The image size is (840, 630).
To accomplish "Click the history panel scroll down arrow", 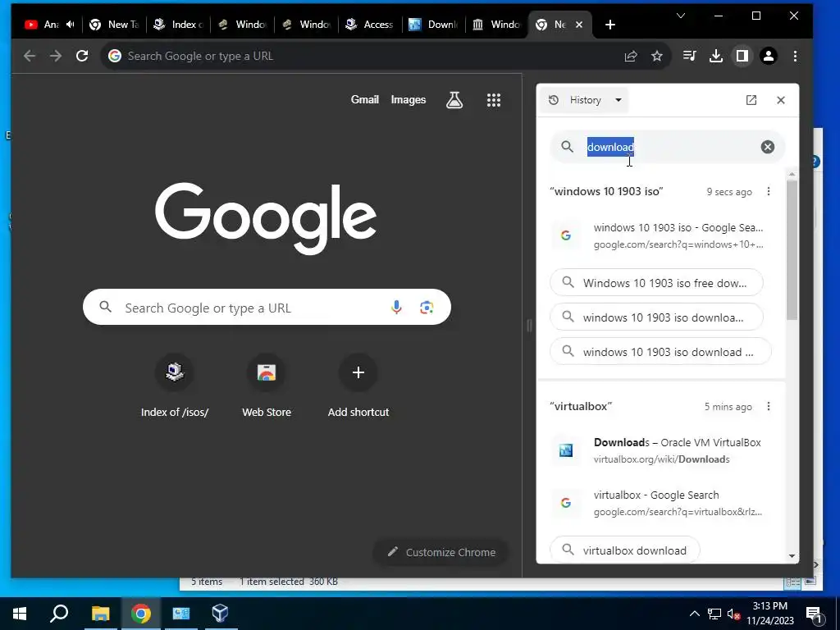I will (792, 556).
